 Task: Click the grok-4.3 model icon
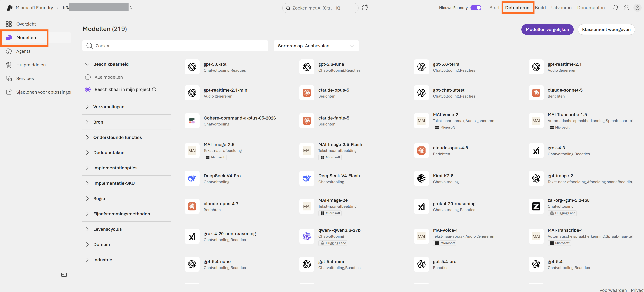pyautogui.click(x=536, y=151)
